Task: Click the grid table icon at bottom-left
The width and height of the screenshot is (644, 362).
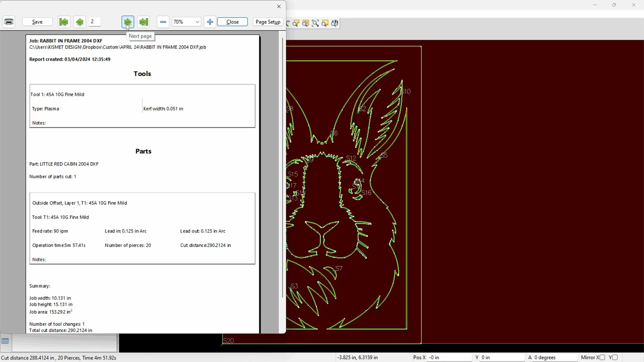Action: [x=5, y=341]
